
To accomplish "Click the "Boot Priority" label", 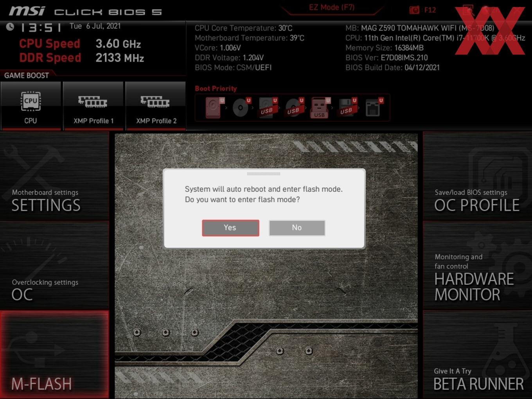I will pyautogui.click(x=216, y=88).
